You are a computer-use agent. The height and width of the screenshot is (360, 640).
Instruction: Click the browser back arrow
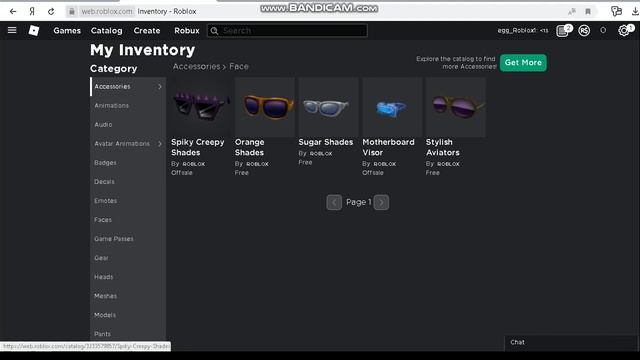13,11
